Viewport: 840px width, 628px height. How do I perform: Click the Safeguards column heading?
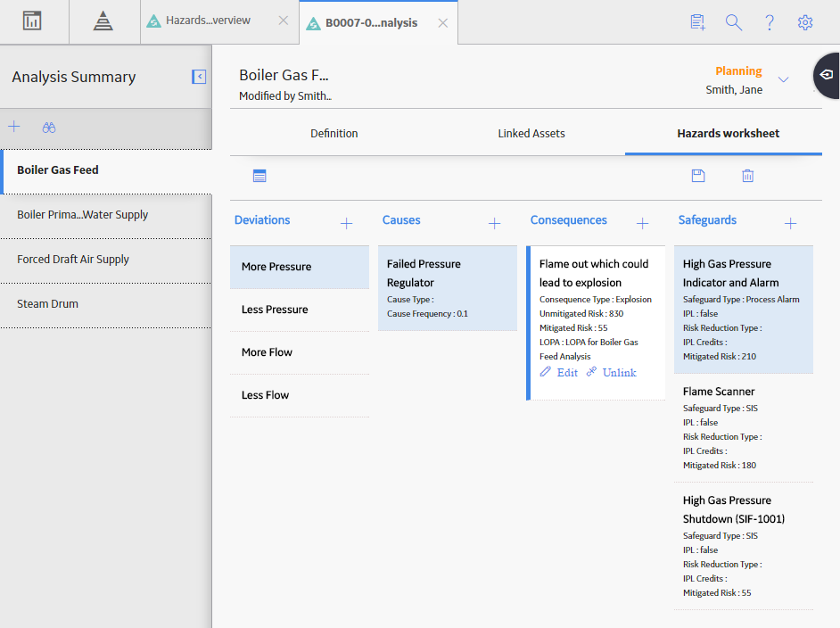coord(707,220)
